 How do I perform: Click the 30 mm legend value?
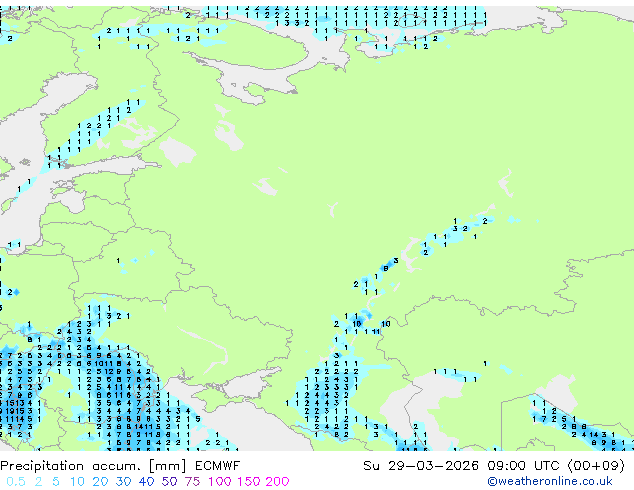tap(123, 482)
